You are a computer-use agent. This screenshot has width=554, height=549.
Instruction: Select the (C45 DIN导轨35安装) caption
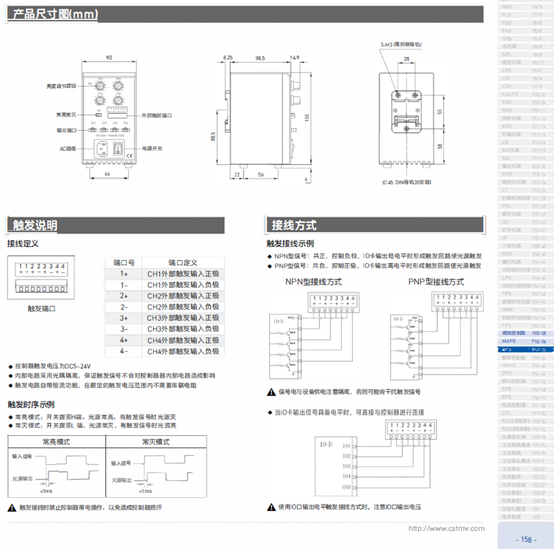pos(406,182)
